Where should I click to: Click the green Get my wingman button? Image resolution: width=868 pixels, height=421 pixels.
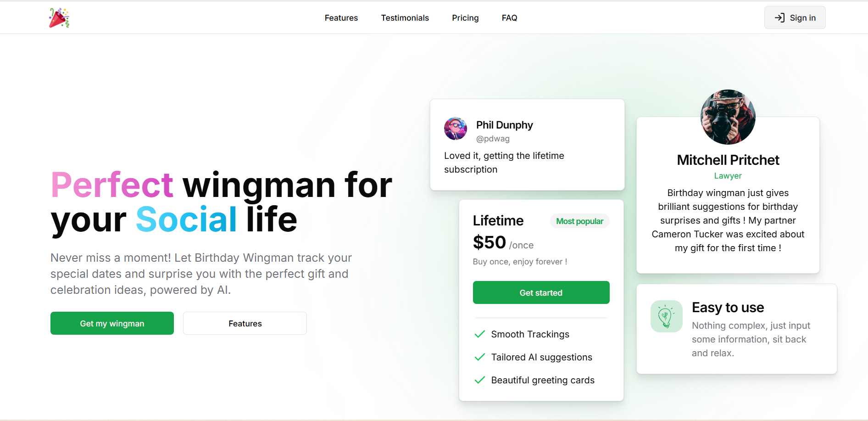click(112, 323)
